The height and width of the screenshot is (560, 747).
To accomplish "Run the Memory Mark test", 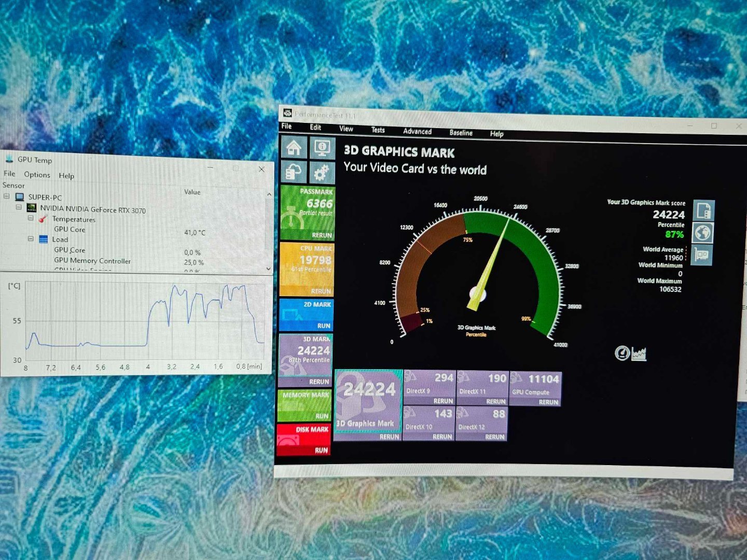I will click(322, 416).
